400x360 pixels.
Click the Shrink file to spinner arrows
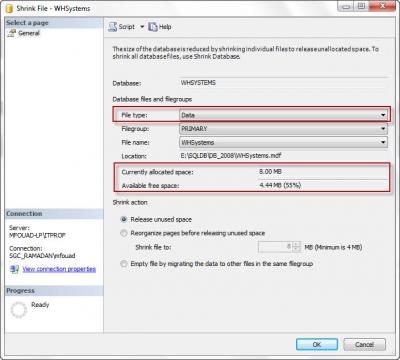pos(296,247)
